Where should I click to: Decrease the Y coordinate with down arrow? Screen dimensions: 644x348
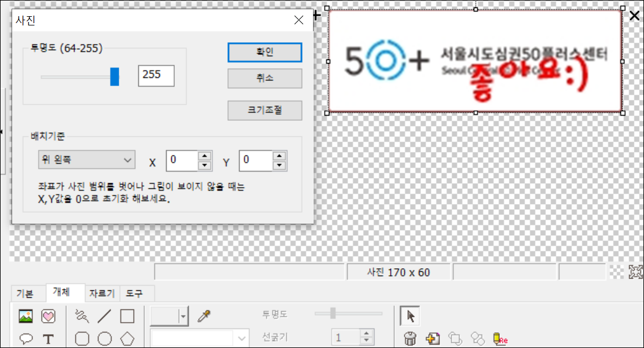point(279,165)
